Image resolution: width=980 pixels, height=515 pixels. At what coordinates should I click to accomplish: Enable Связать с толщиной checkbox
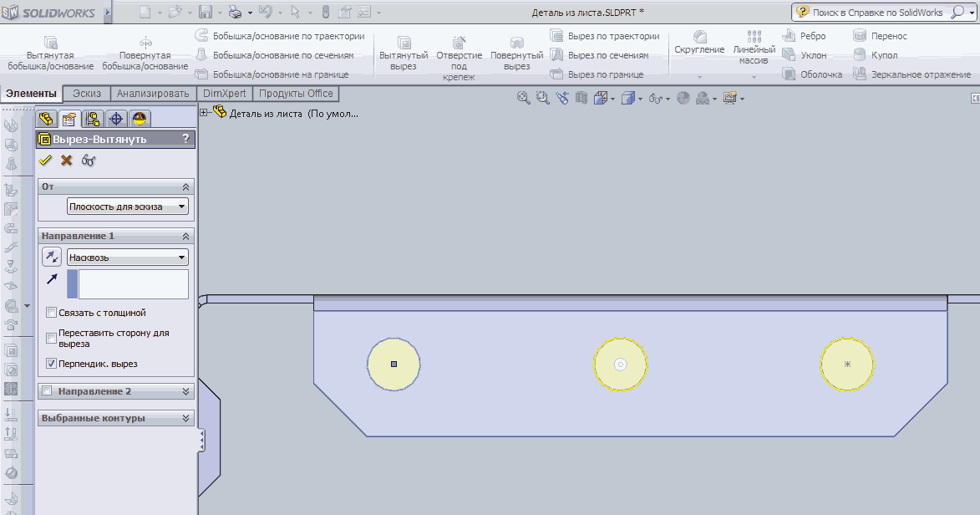(51, 312)
